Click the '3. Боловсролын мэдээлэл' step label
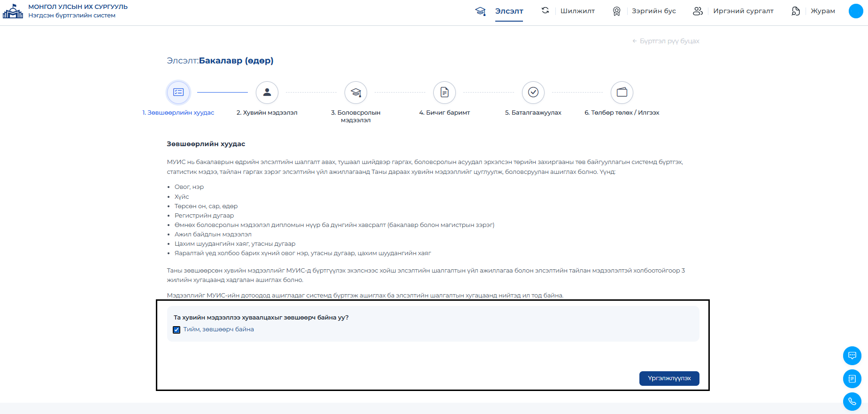The image size is (868, 414). 356,117
